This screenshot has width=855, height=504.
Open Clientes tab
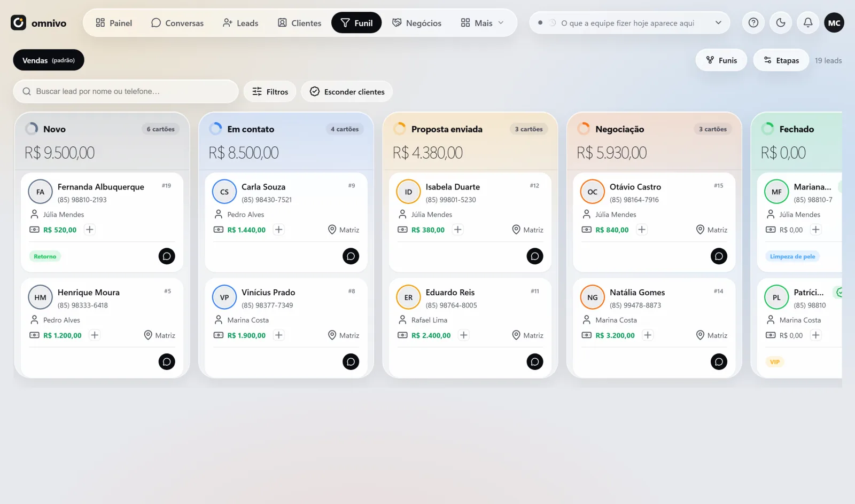click(299, 23)
